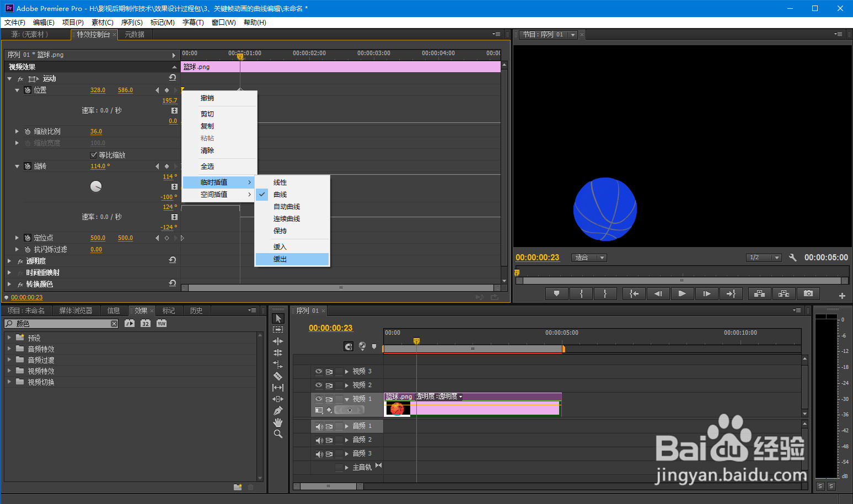The height and width of the screenshot is (504, 853).
Task: Click the effects search field 颜色
Action: (61, 324)
